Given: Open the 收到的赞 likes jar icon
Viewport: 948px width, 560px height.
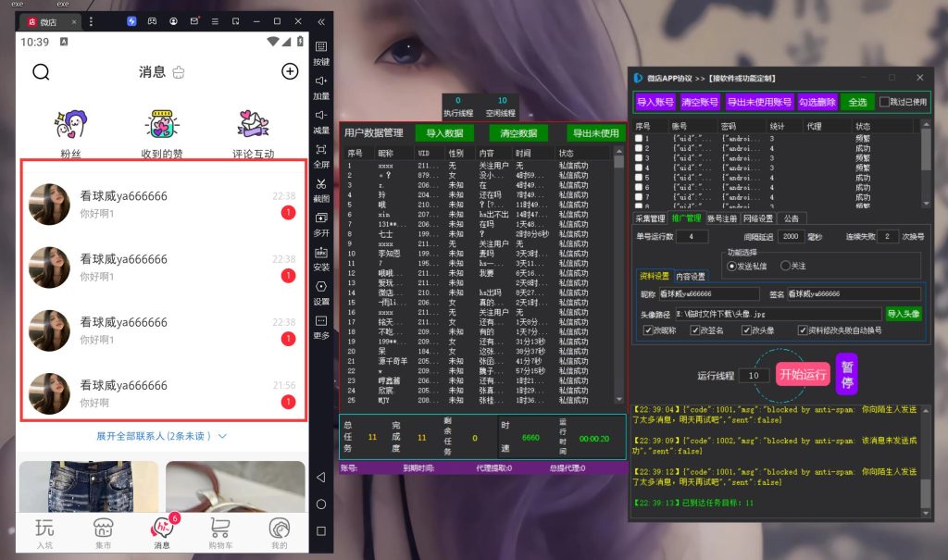Looking at the screenshot, I should pos(161,125).
